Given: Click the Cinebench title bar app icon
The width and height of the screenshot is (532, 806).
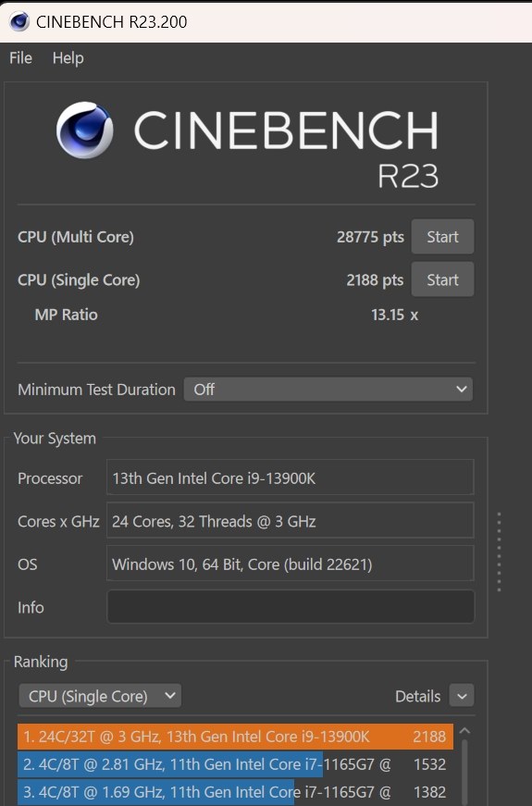Looking at the screenshot, I should click(19, 21).
